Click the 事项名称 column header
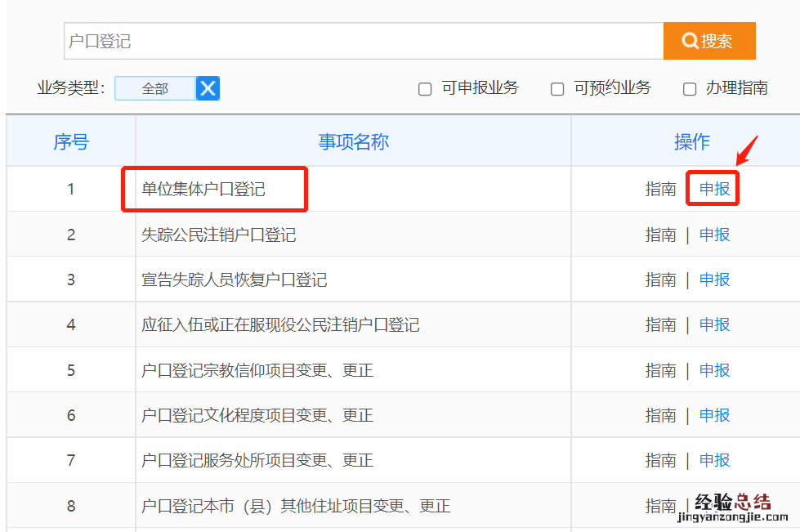Viewport: 800px width, 532px height. pos(353,142)
